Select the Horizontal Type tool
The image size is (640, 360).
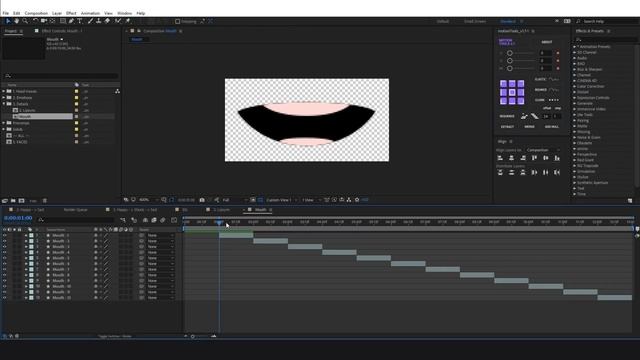click(x=80, y=21)
